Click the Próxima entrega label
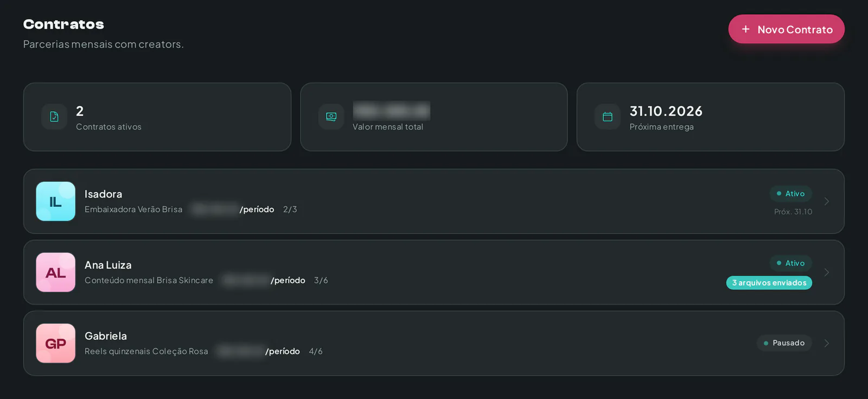Image resolution: width=868 pixels, height=399 pixels. (x=662, y=127)
